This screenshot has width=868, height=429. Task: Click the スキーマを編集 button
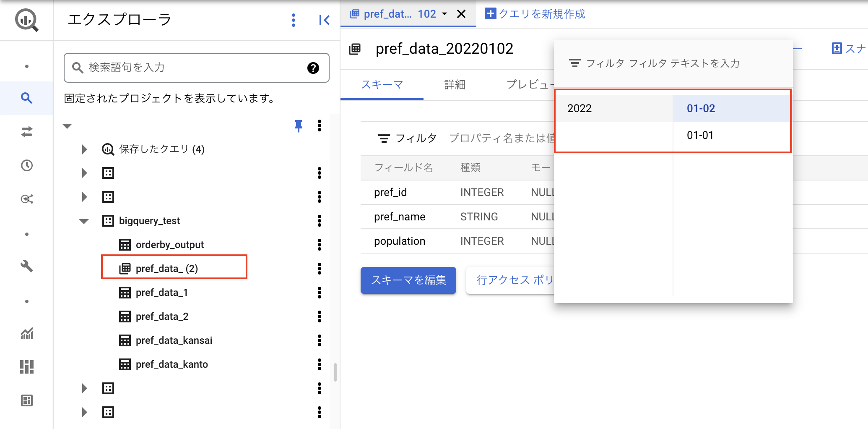click(408, 280)
